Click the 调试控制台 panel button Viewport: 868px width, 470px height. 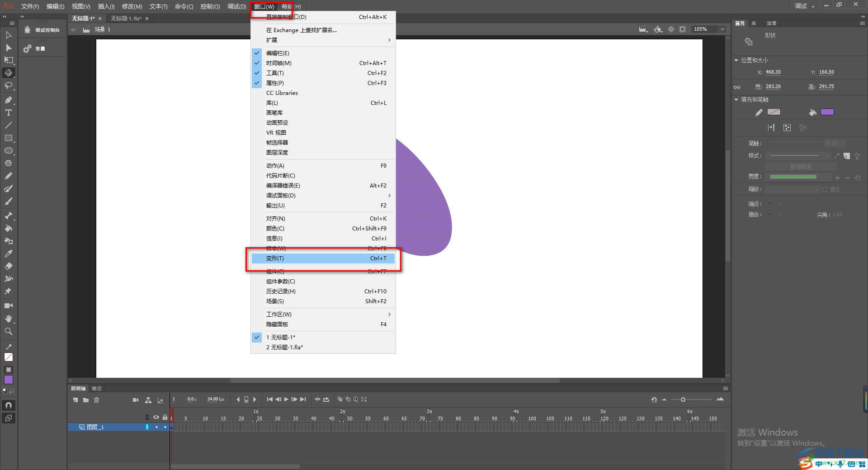tap(42, 30)
